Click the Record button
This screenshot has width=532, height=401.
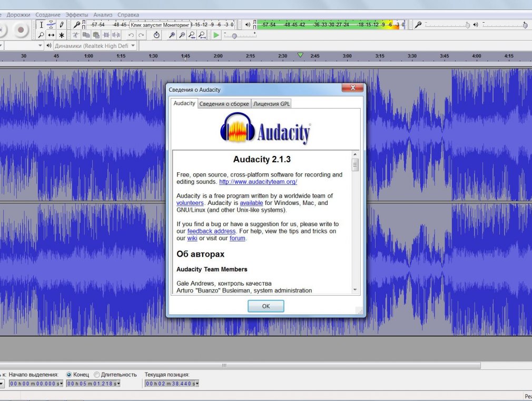tap(21, 30)
